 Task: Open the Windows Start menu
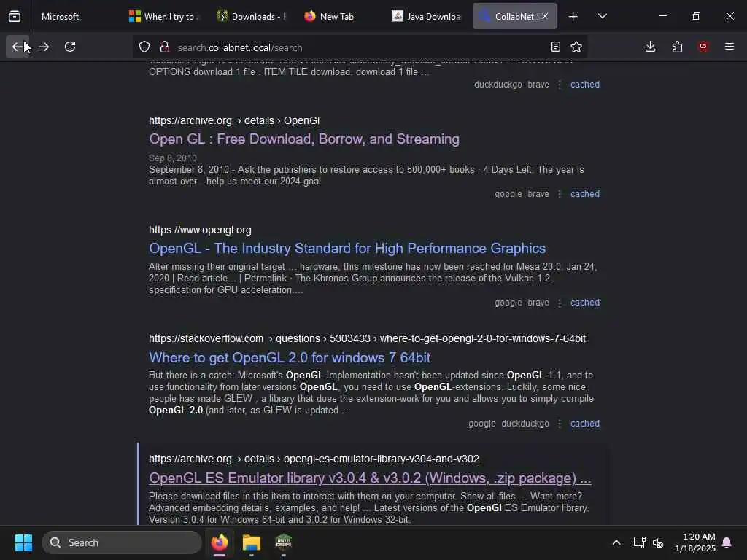click(x=23, y=542)
